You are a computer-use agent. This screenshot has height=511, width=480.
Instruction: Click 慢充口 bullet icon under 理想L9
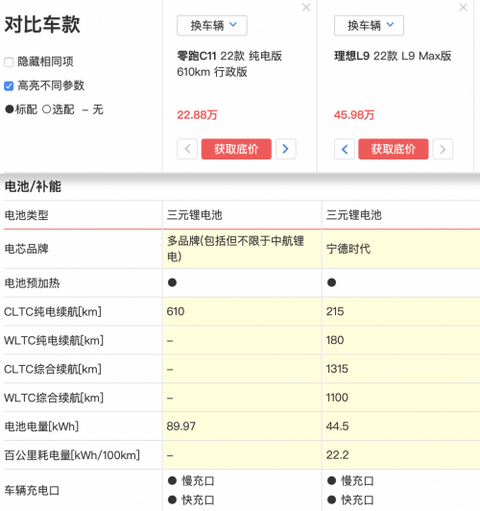click(331, 480)
